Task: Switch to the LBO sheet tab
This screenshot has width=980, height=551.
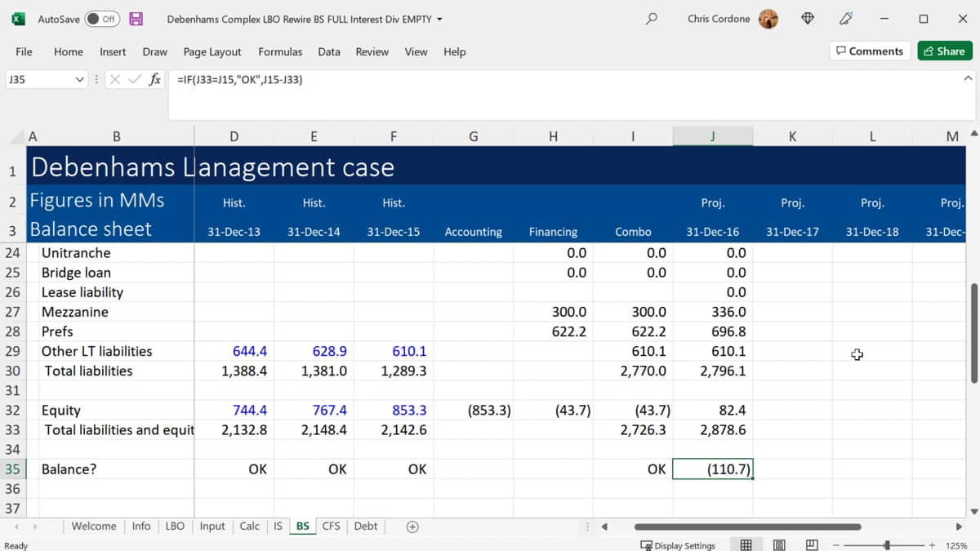Action: point(175,527)
